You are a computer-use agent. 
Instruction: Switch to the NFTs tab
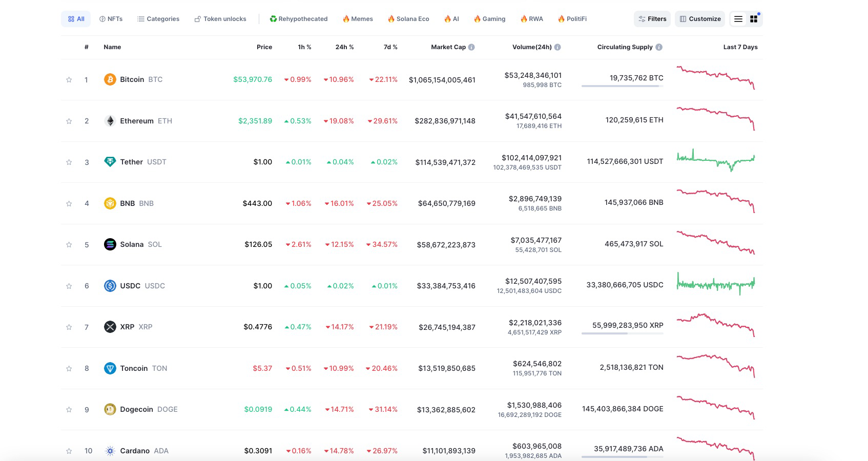(x=111, y=19)
